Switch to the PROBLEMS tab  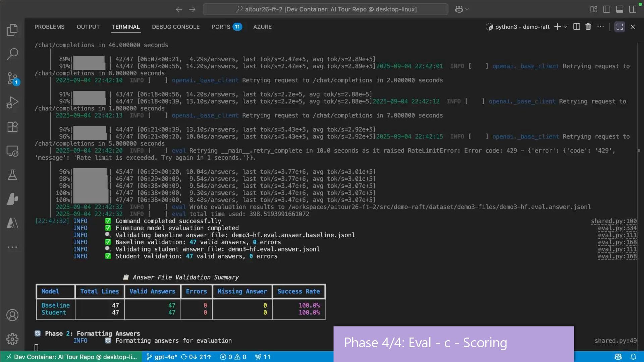tap(49, 27)
